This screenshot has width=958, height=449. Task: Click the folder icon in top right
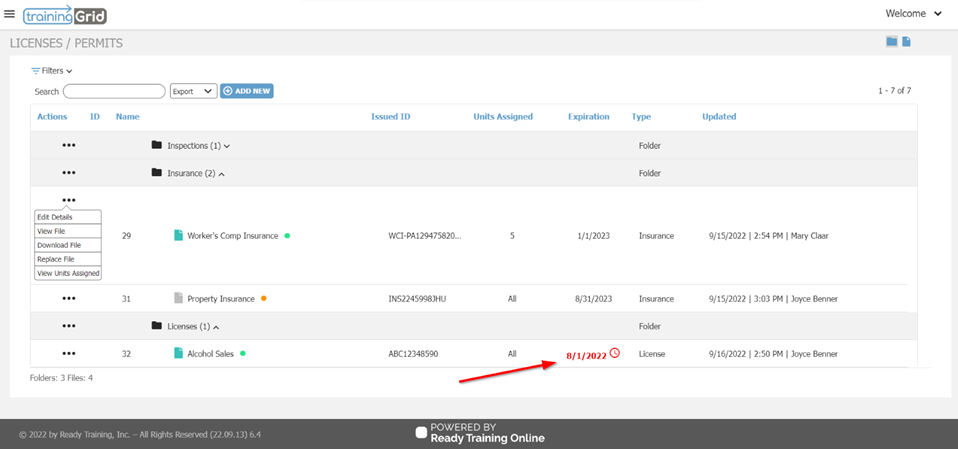pos(891,41)
